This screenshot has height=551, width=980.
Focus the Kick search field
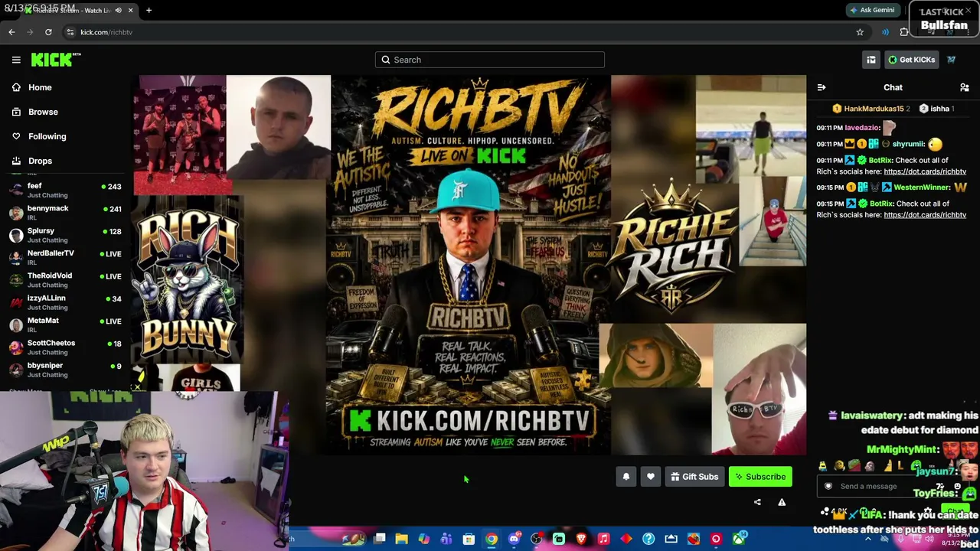coord(490,60)
